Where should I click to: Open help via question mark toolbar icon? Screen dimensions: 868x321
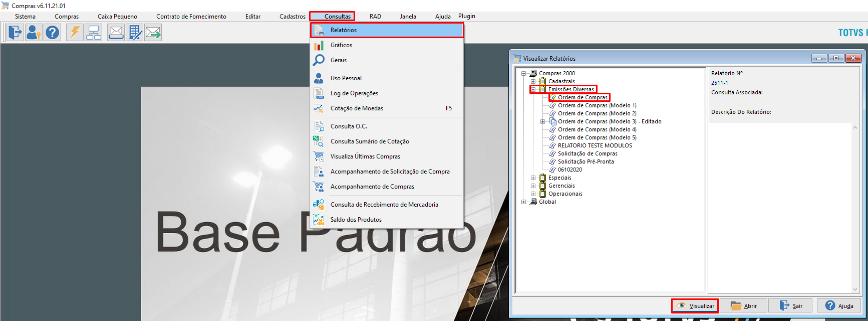(x=52, y=33)
